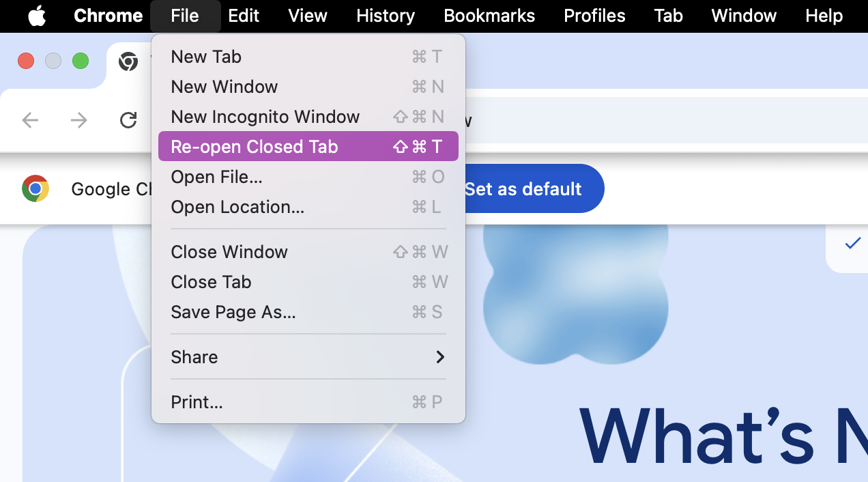Click the browser back arrow
Image resolution: width=868 pixels, height=482 pixels.
click(30, 120)
